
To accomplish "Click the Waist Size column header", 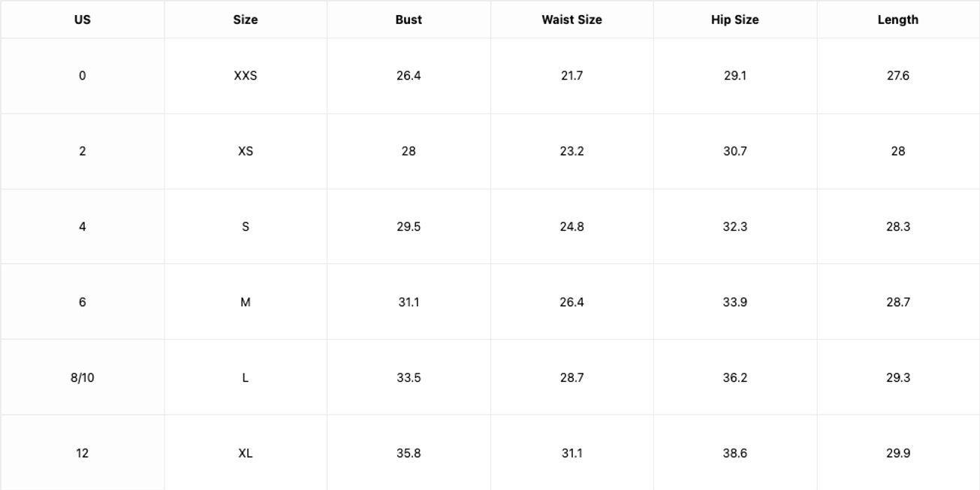I will point(571,20).
